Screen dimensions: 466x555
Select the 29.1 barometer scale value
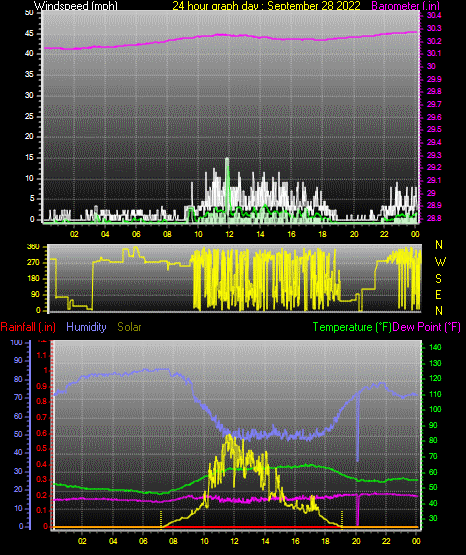click(434, 180)
